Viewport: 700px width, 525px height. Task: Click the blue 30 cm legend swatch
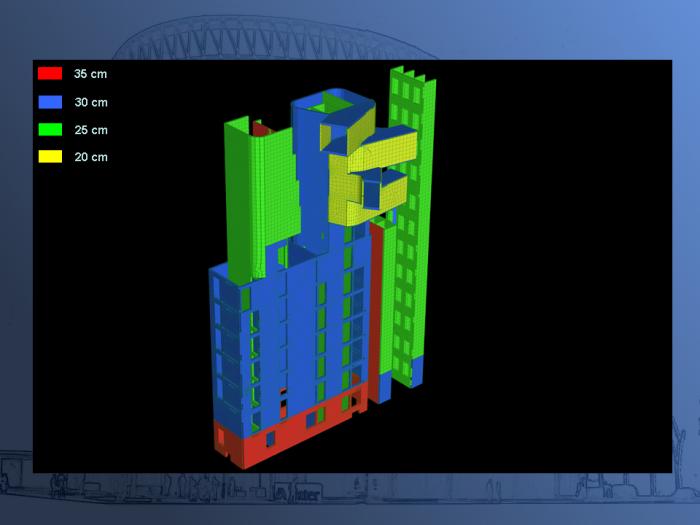click(x=49, y=102)
